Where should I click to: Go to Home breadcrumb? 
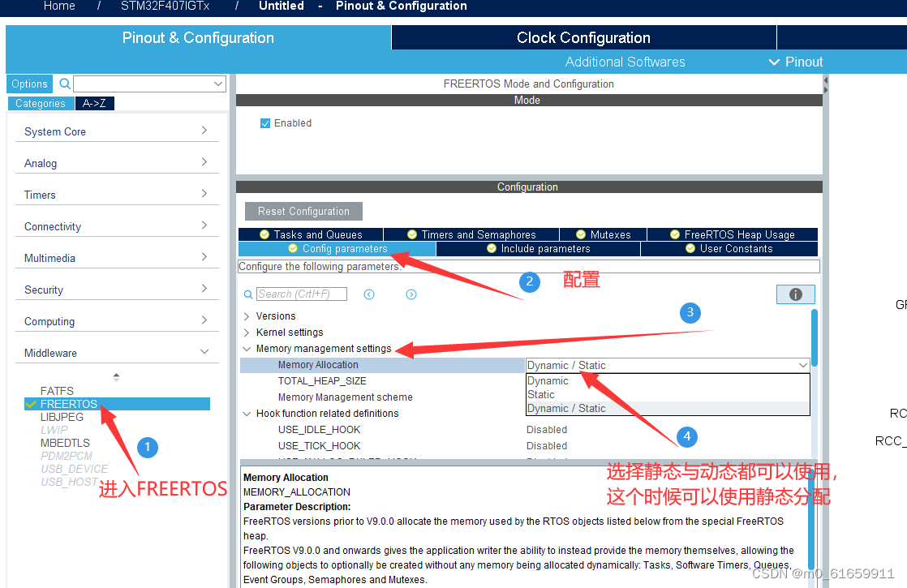(59, 6)
